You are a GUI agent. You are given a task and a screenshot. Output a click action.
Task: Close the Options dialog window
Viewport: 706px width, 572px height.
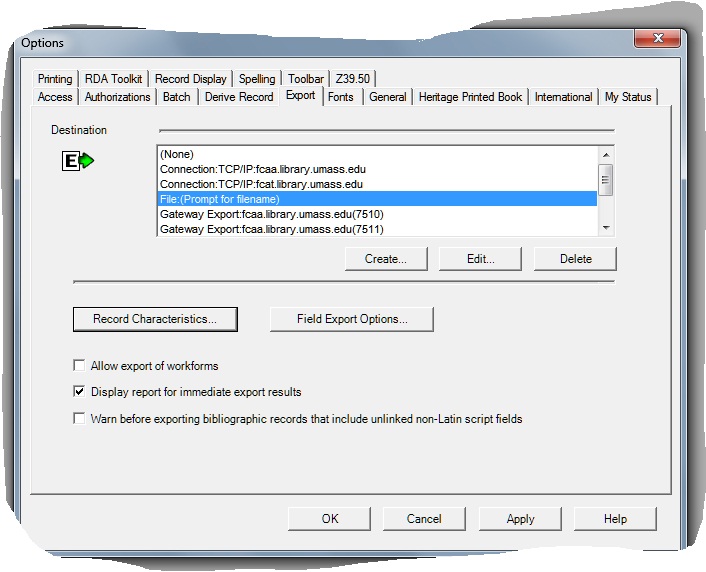point(657,37)
